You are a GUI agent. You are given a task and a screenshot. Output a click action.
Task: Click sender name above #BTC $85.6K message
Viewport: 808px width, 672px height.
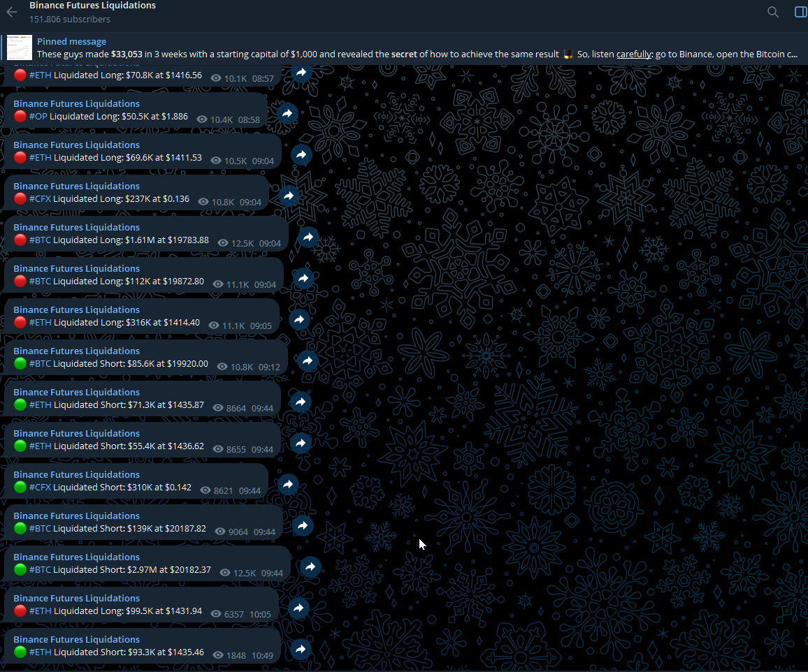[x=76, y=351]
